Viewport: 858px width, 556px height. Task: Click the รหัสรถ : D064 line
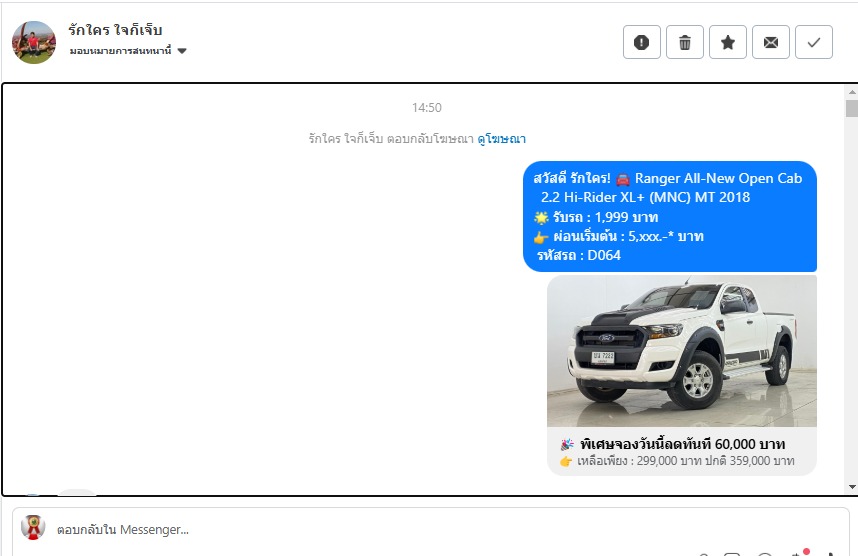578,256
